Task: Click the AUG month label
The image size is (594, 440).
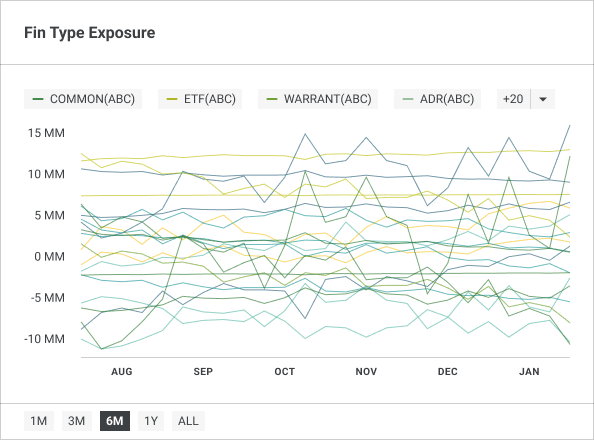Action: point(122,371)
